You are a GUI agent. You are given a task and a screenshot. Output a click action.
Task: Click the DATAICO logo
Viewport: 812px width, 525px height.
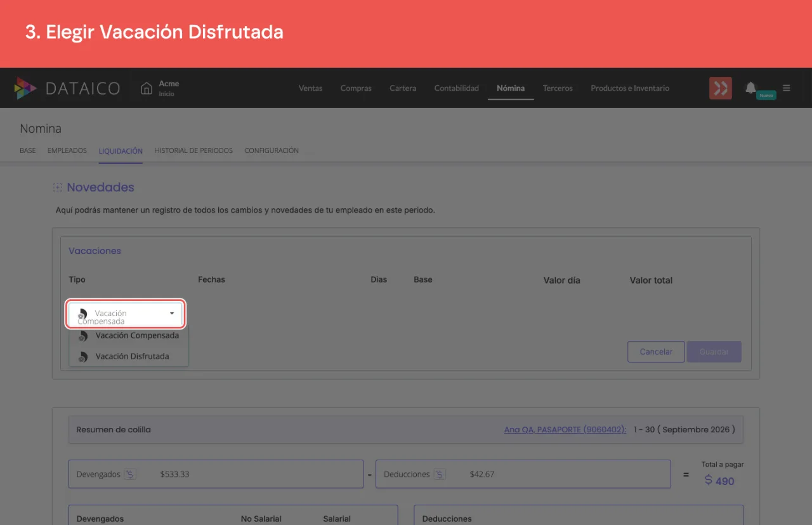(x=67, y=88)
